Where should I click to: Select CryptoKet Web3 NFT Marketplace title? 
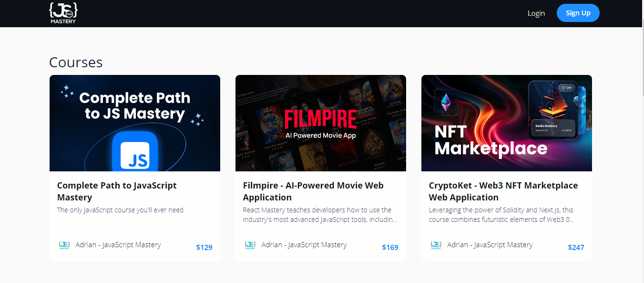[x=503, y=191]
